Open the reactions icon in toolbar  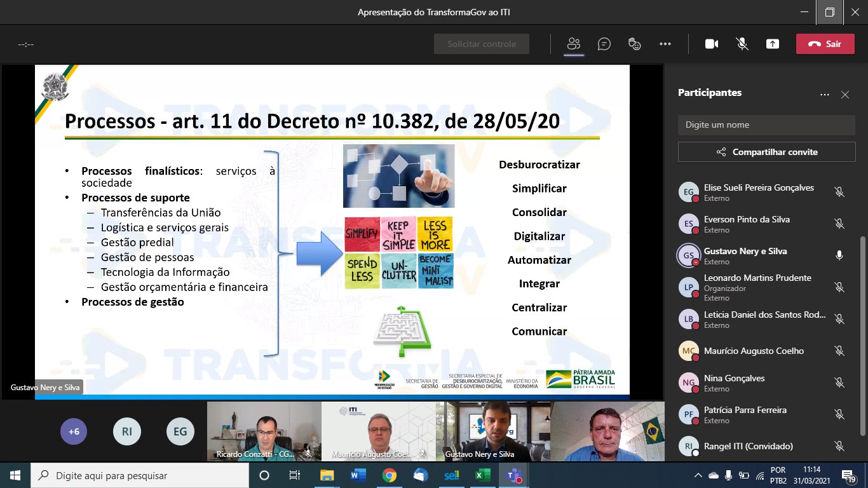[634, 44]
